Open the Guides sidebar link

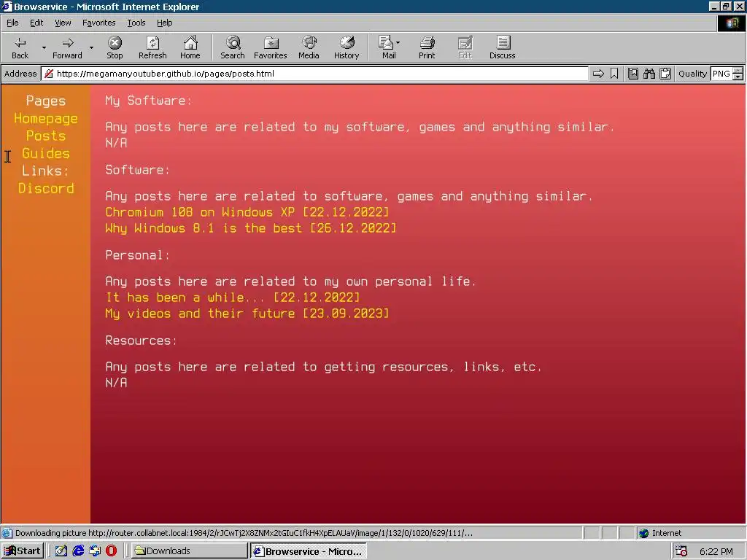pos(46,153)
